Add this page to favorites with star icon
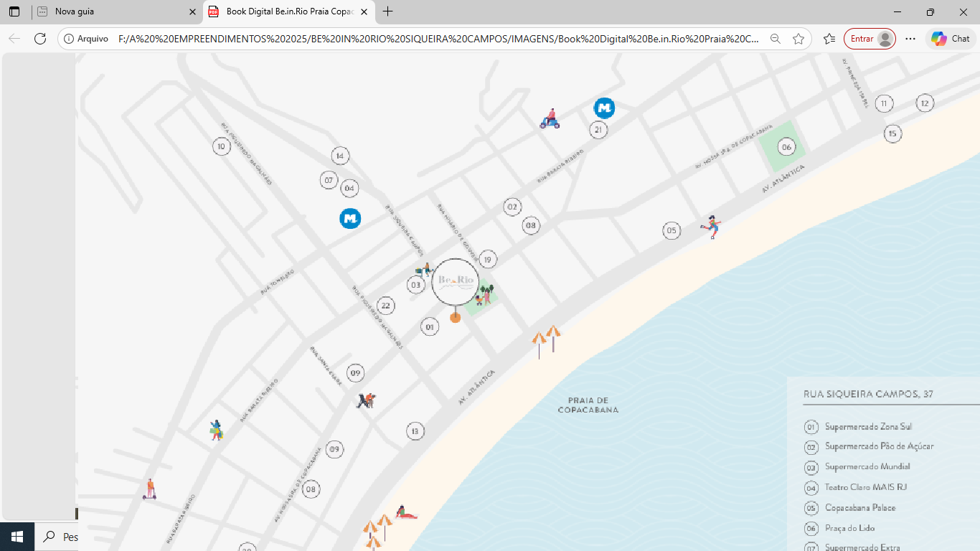Screen dimensions: 980x551 798,39
